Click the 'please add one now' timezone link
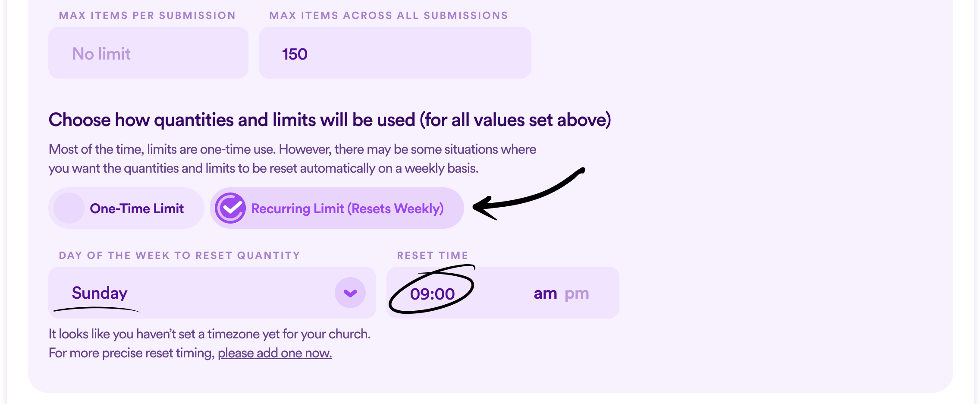The height and width of the screenshot is (404, 980). [x=275, y=352]
